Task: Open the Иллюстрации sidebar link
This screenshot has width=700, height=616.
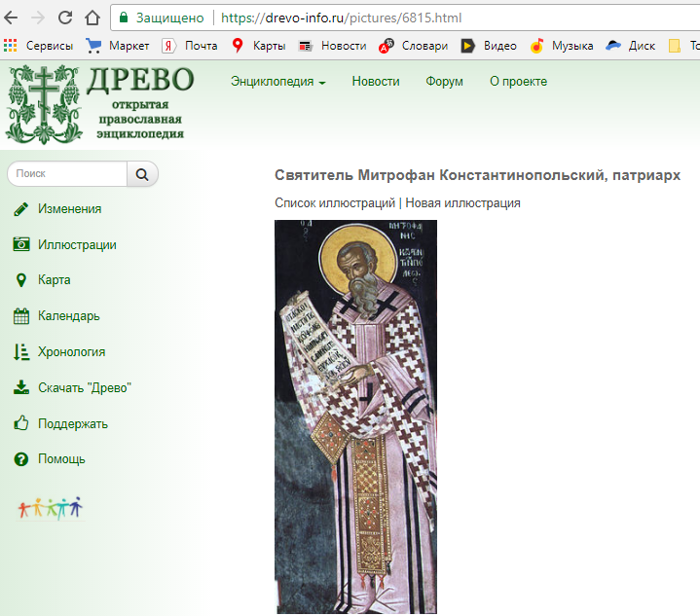Action: tap(77, 244)
